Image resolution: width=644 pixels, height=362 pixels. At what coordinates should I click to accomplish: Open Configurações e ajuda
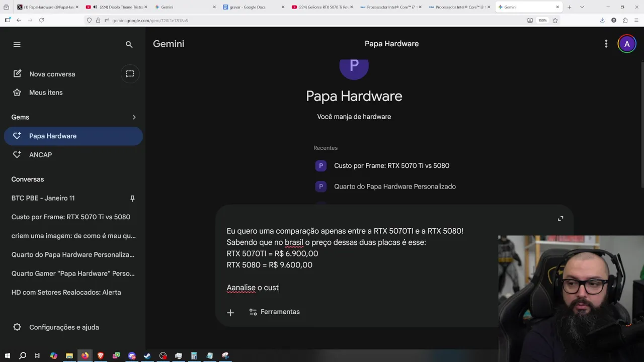click(56, 327)
